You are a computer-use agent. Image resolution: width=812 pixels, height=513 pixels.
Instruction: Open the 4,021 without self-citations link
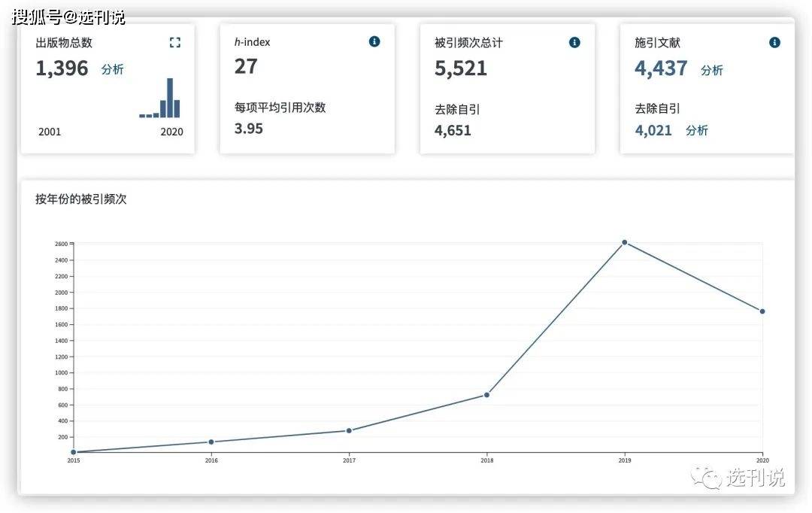point(653,131)
